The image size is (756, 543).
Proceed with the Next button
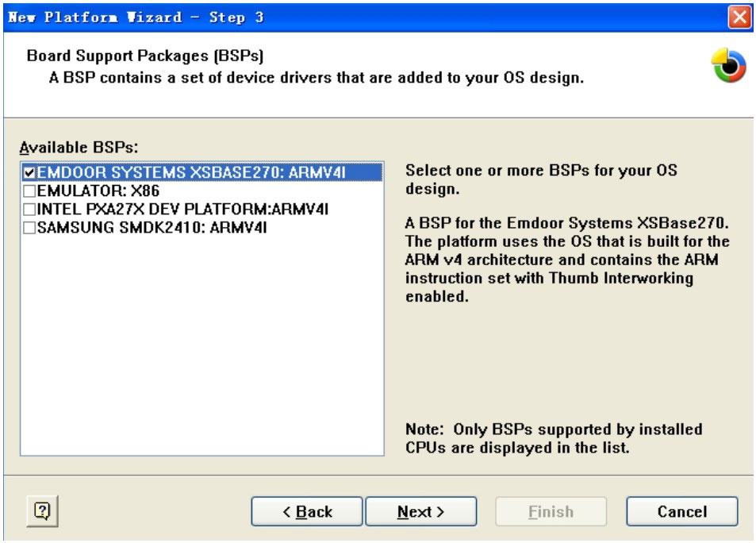[x=421, y=511]
